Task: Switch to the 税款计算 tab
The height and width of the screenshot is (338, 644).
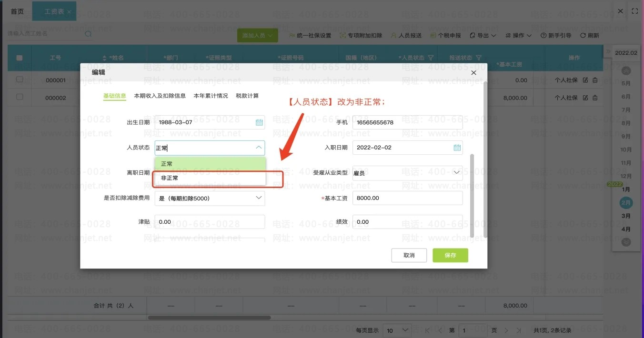Action: 247,96
